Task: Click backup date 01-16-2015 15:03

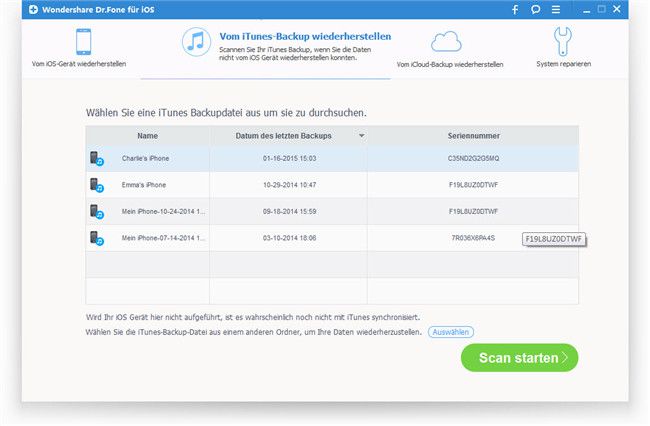Action: tap(289, 158)
